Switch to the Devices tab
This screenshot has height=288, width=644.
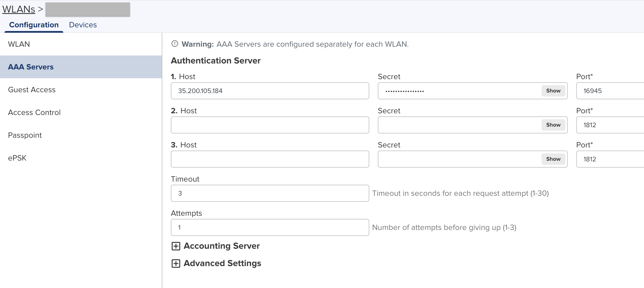pos(83,25)
